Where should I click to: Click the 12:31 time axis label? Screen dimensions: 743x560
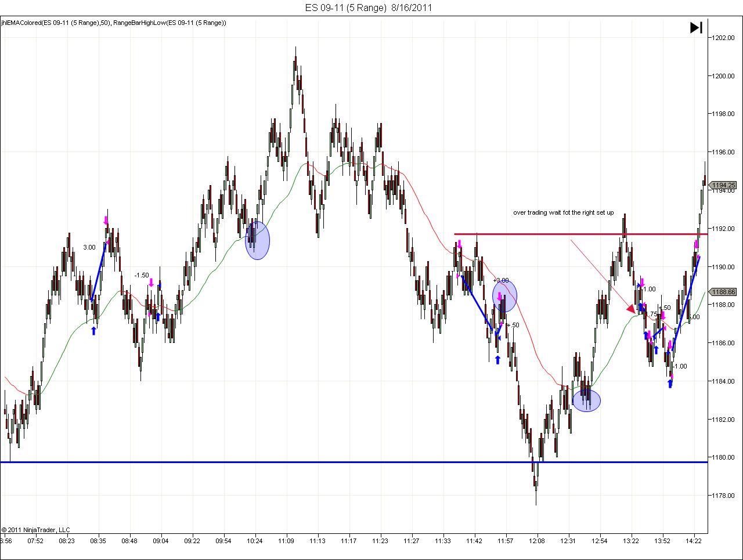coord(569,541)
